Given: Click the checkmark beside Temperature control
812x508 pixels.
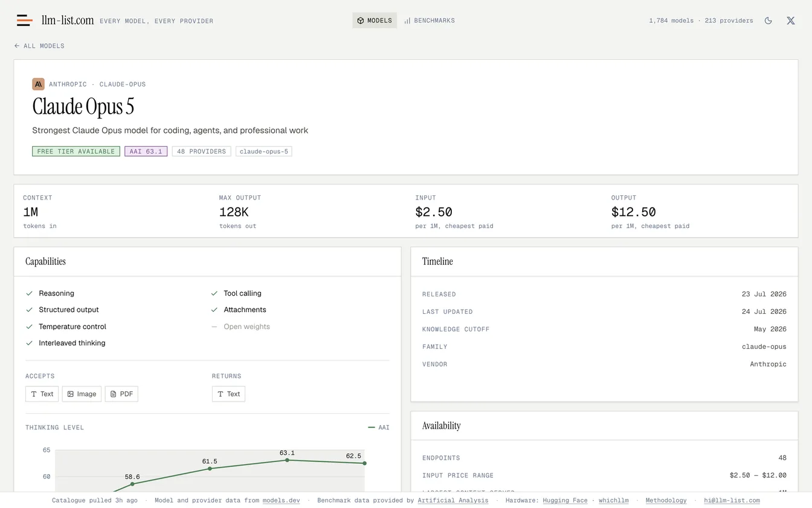Looking at the screenshot, I should click(29, 327).
